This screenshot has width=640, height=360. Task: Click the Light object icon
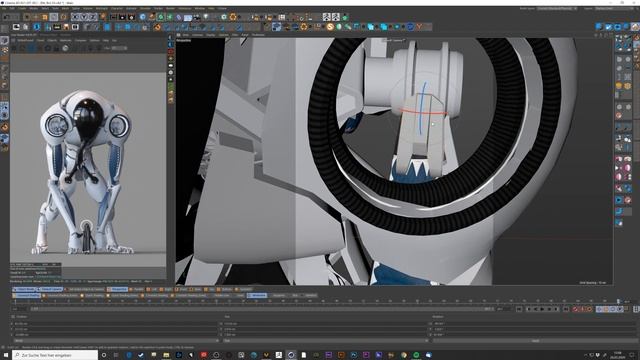[x=206, y=17]
